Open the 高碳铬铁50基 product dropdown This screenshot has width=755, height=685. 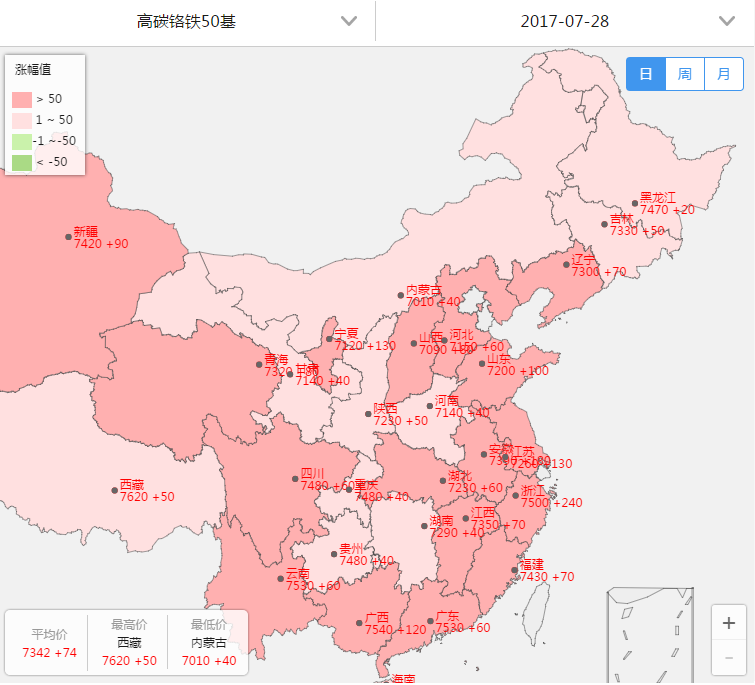coord(188,21)
